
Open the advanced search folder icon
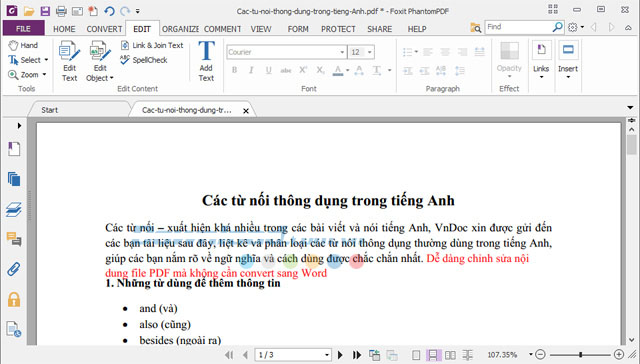tap(476, 28)
